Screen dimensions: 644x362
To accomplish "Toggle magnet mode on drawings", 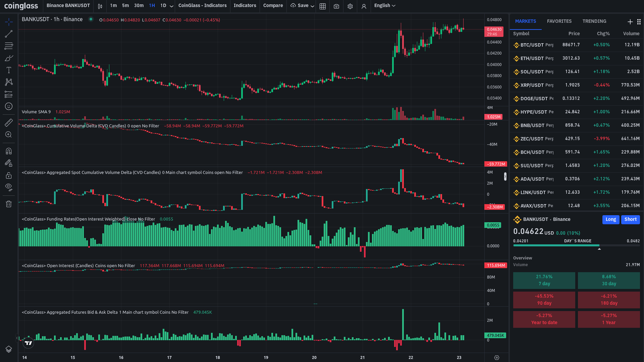I will click(9, 151).
